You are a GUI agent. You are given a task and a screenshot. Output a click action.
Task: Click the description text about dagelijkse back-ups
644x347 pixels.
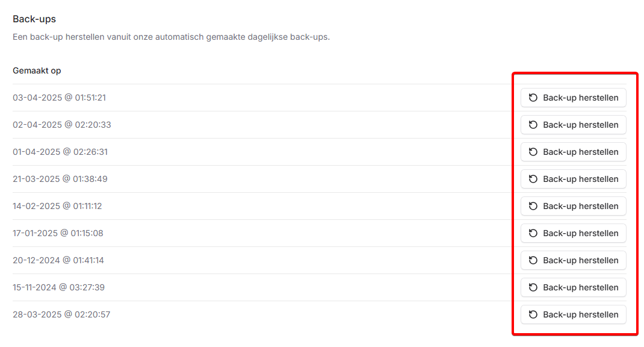(x=171, y=37)
